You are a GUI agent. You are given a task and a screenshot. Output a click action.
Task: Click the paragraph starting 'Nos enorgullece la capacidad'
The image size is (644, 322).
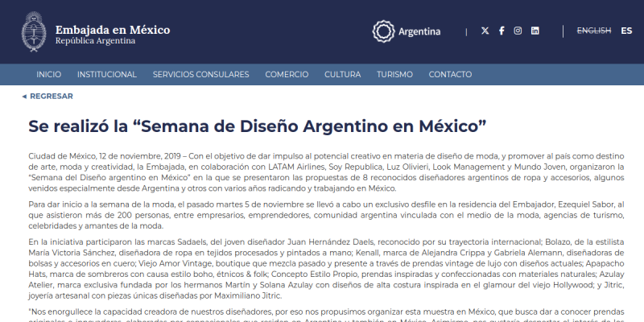326,315
